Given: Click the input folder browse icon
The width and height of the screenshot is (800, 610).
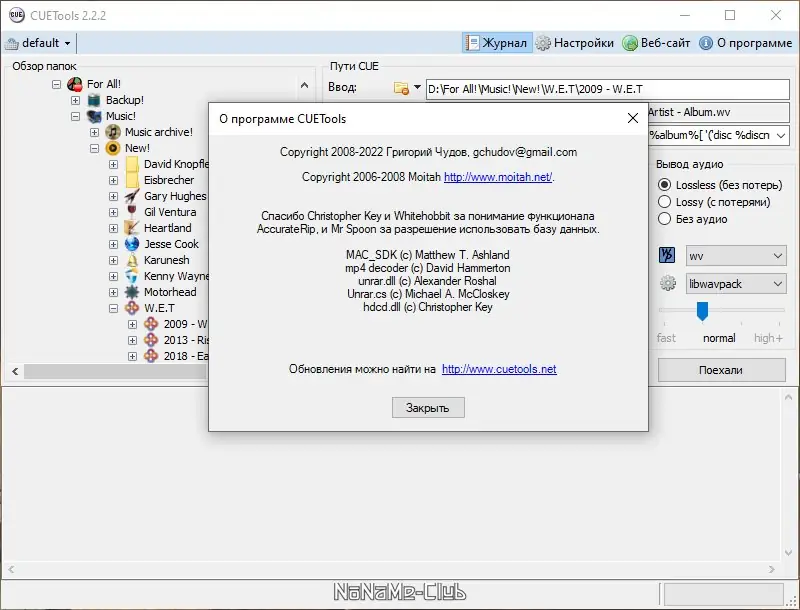Looking at the screenshot, I should (x=402, y=88).
